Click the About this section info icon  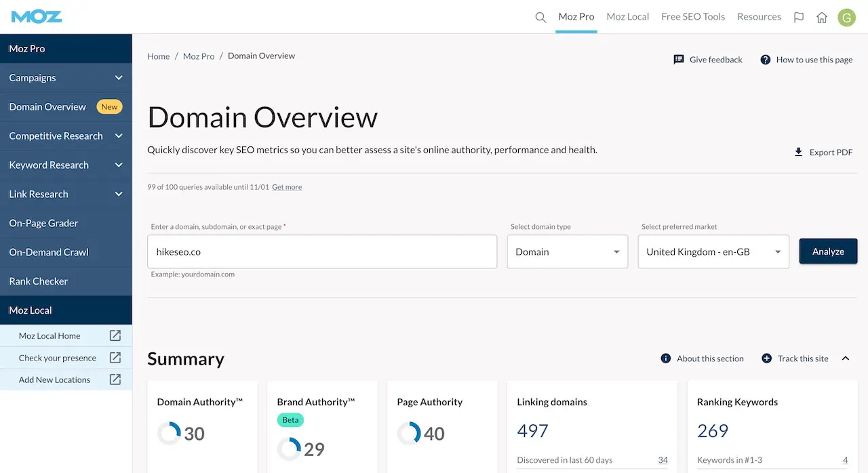666,358
